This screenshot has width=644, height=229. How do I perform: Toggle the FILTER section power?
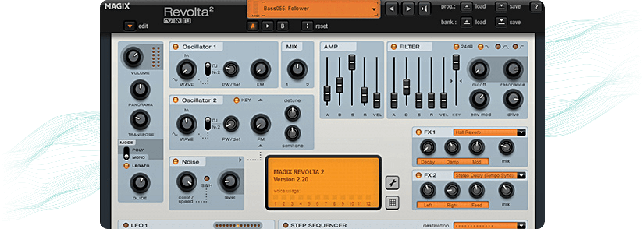tap(393, 47)
